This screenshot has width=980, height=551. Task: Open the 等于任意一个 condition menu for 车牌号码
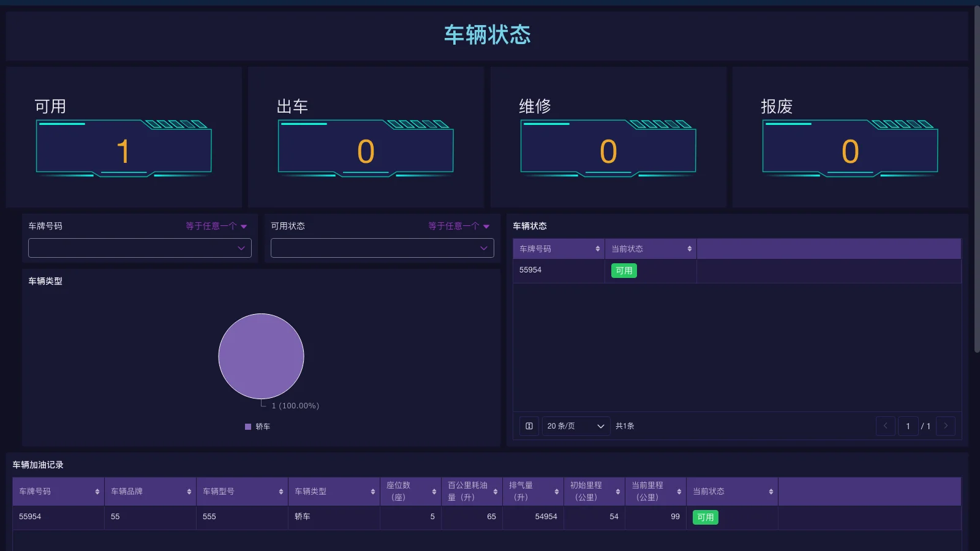(x=216, y=226)
